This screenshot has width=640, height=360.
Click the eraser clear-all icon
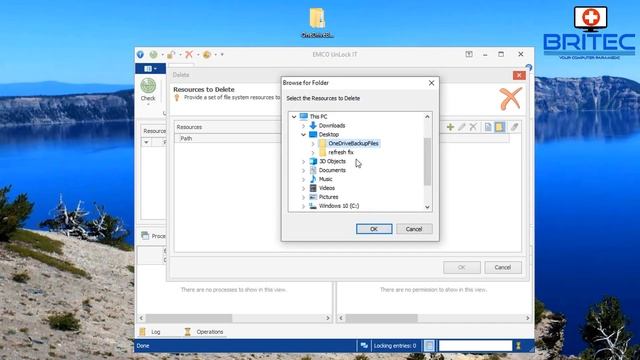514,127
